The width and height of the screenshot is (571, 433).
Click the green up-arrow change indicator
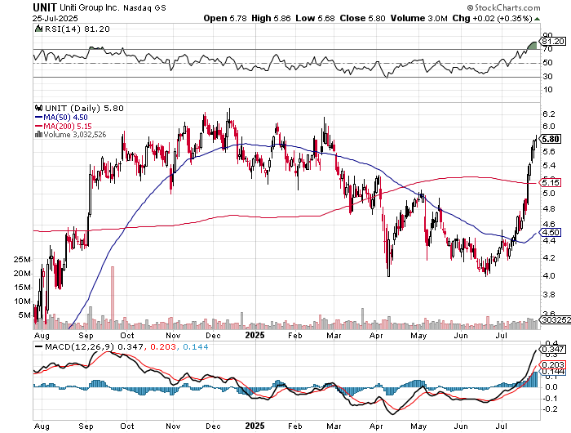[537, 19]
